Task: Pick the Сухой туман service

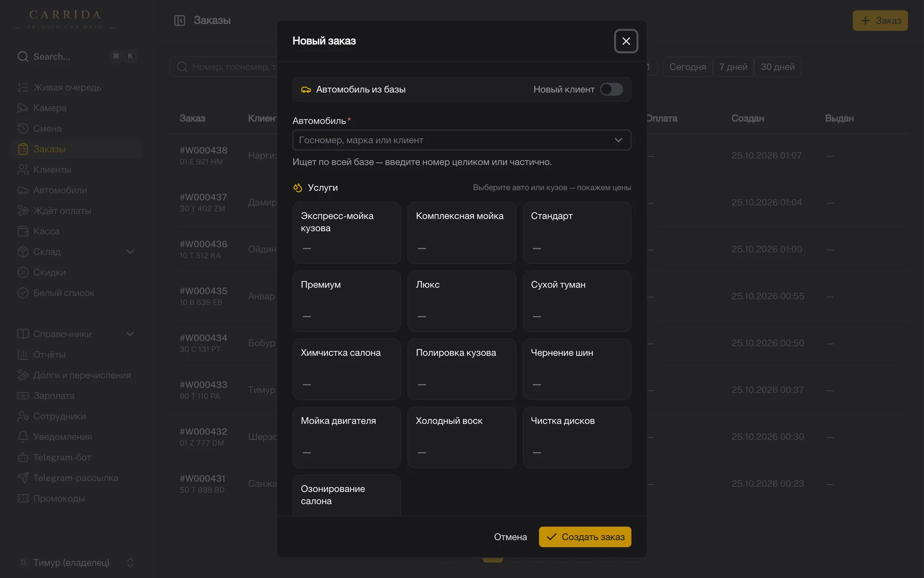Action: click(x=577, y=301)
